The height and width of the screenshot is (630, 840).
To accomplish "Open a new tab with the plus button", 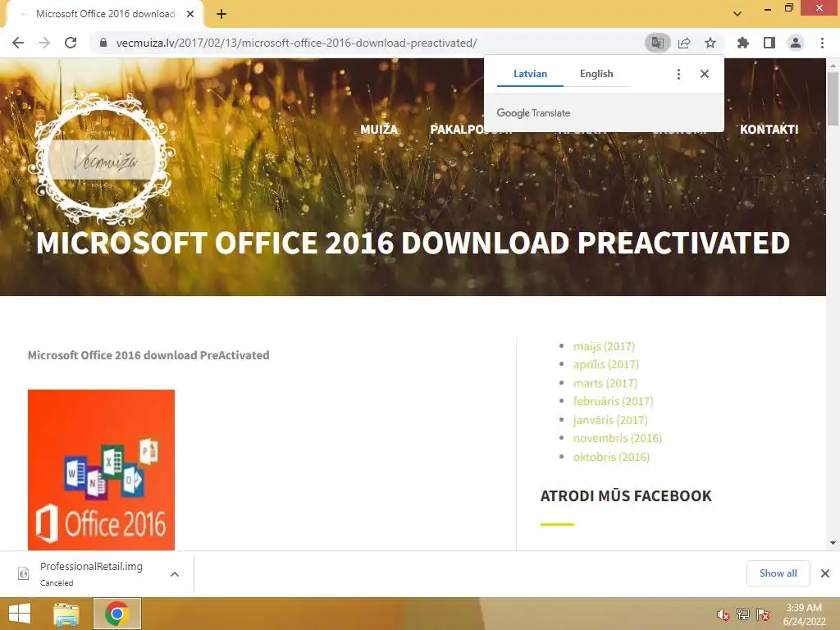I will click(221, 14).
